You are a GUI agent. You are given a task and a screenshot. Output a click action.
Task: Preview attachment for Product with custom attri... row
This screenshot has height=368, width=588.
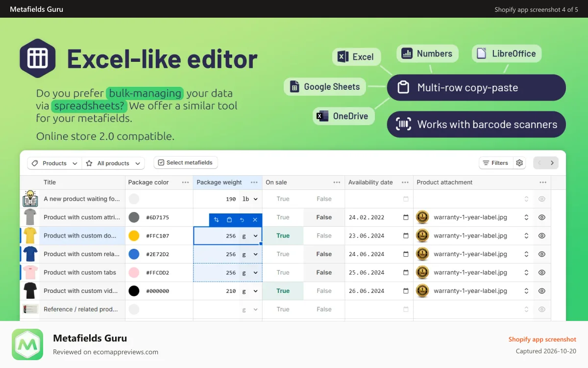(542, 217)
